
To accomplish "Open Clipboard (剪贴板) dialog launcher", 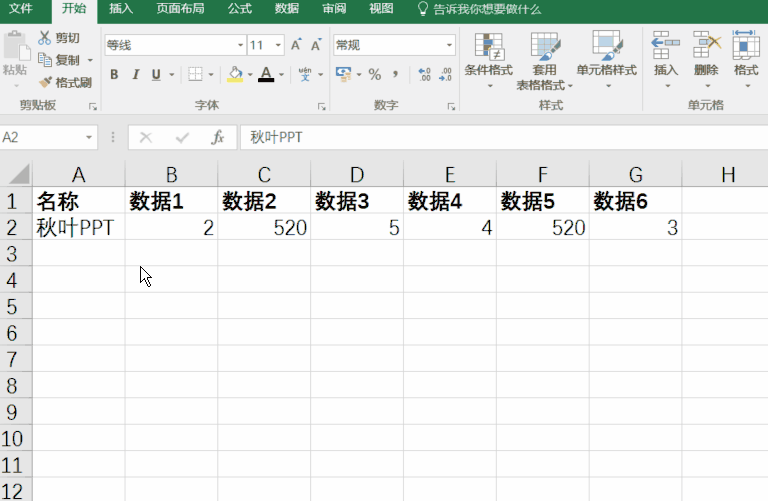I will tap(93, 106).
